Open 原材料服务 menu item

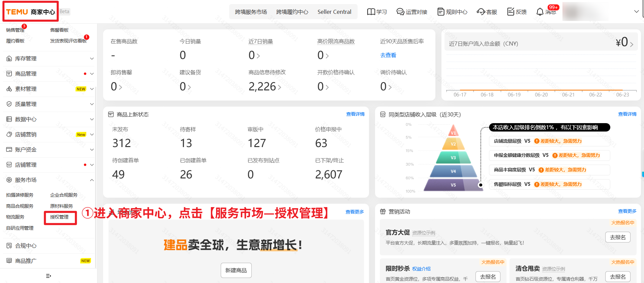61,206
